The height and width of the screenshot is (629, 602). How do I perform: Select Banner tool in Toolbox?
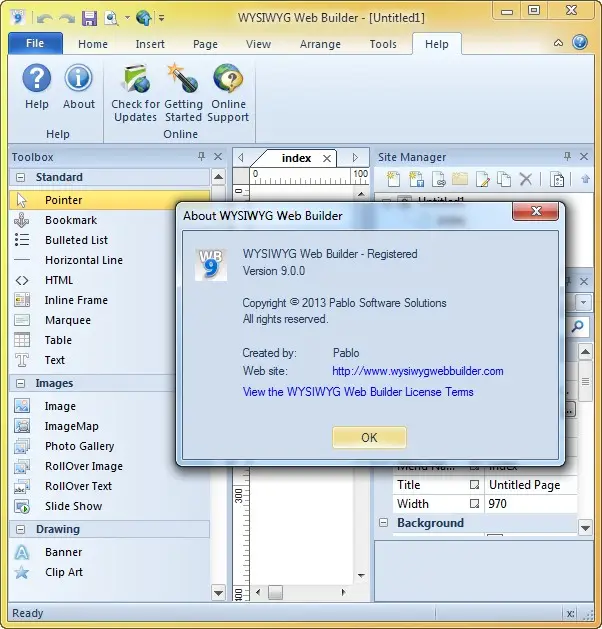[63, 552]
